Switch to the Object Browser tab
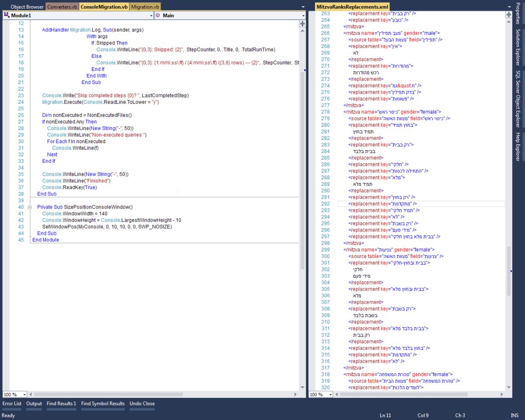Image resolution: width=525 pixels, height=420 pixels. 27,7
